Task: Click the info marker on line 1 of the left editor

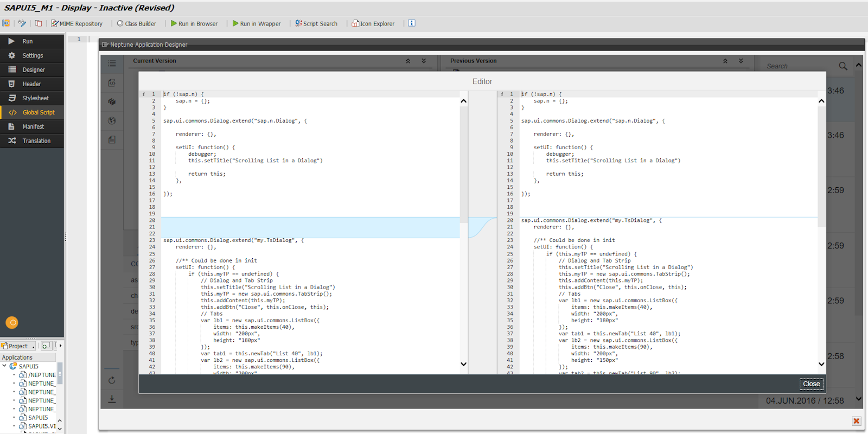Action: point(144,94)
